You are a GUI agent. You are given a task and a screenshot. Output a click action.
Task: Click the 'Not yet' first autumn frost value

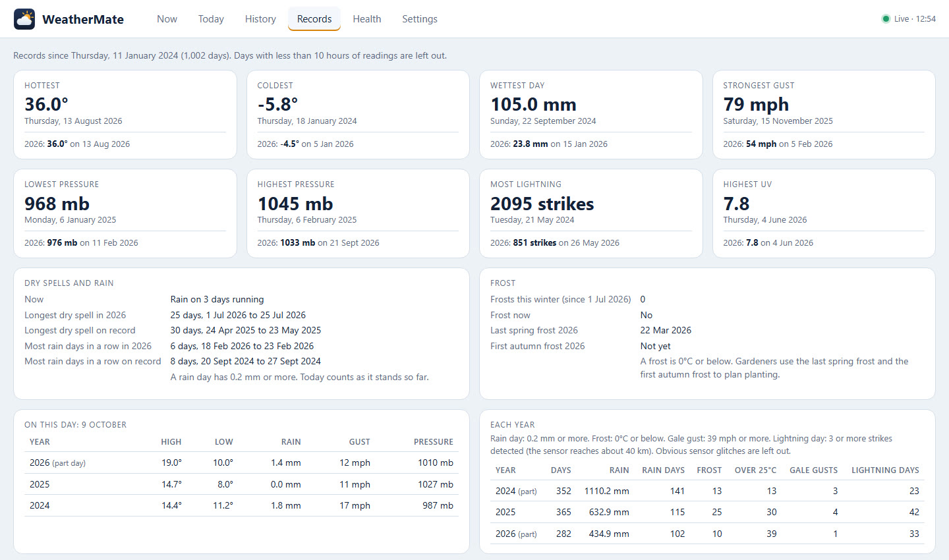coord(655,346)
